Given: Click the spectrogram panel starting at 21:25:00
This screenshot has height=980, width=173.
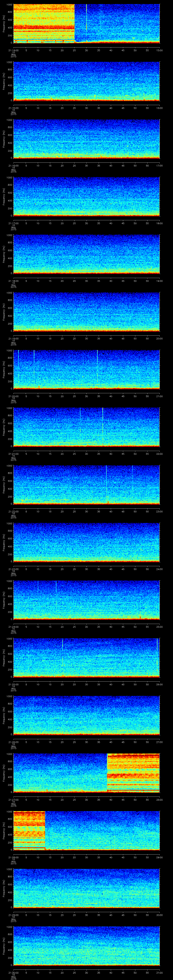Looking at the screenshot, I should (x=86, y=658).
